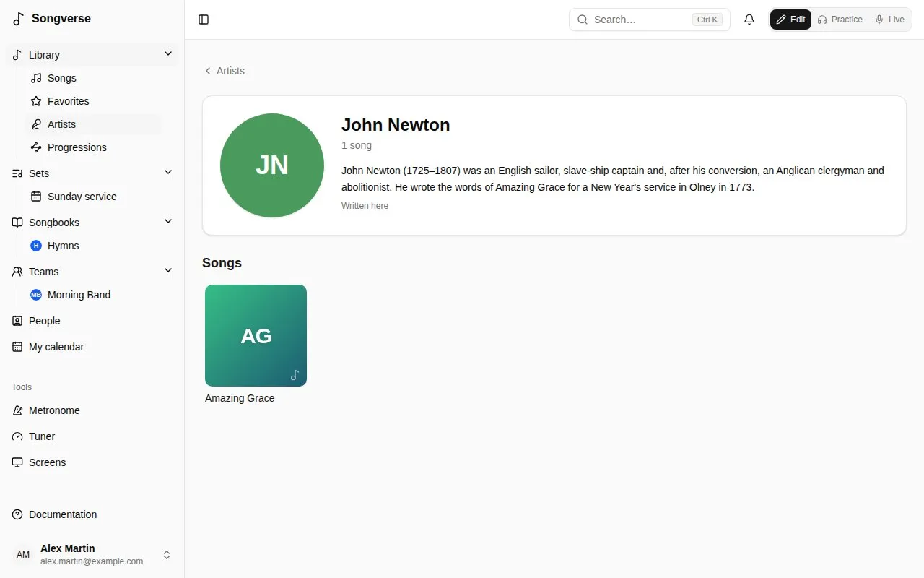Open Favorites in the Library

pos(93,101)
